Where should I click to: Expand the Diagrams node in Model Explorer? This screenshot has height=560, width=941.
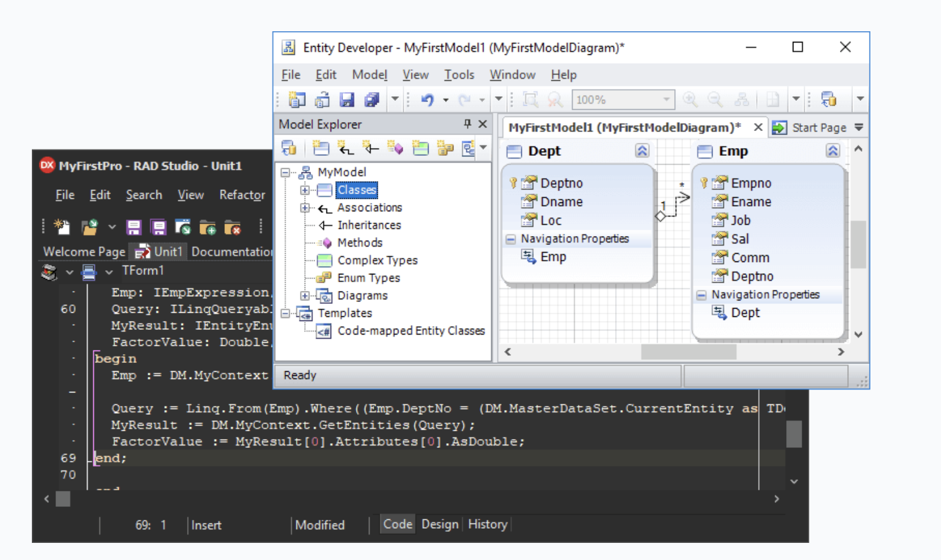(305, 296)
